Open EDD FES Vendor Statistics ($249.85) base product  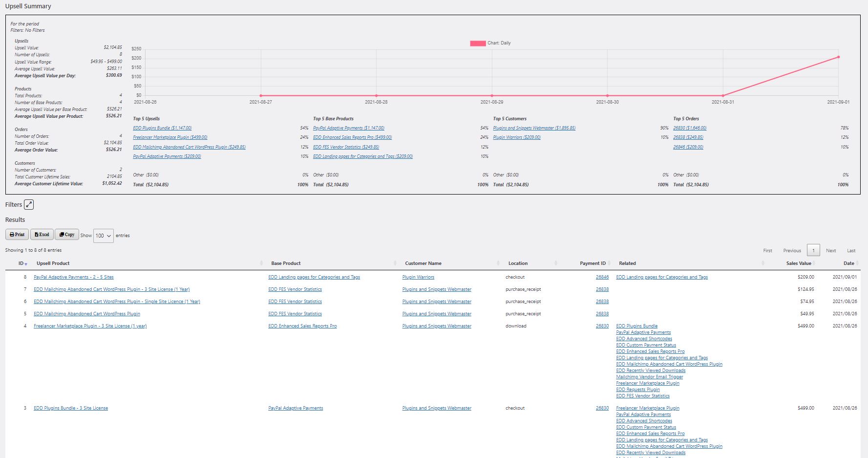346,147
